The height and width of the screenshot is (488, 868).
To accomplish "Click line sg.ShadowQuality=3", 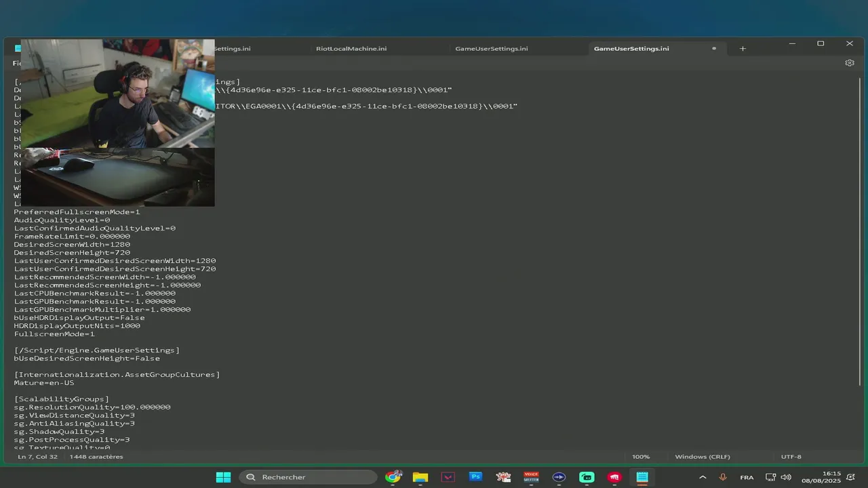I will [60, 432].
